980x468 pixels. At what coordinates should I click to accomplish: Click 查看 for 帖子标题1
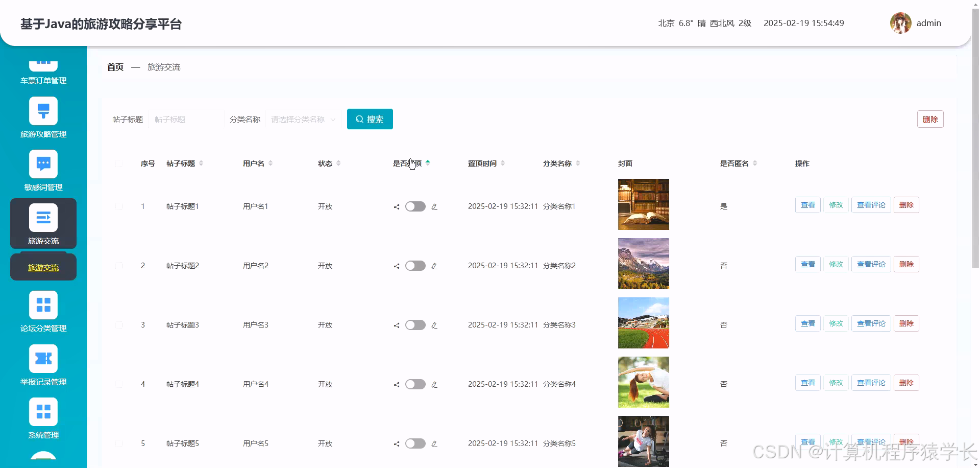(807, 205)
